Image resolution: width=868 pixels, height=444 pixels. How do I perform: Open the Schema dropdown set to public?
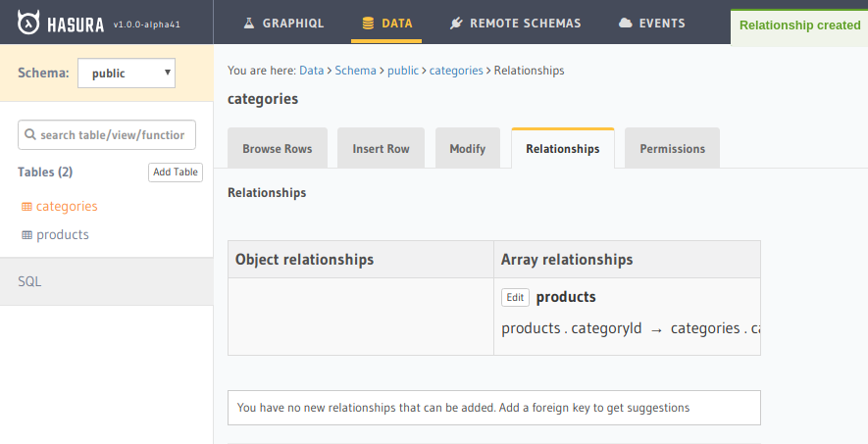(x=127, y=73)
